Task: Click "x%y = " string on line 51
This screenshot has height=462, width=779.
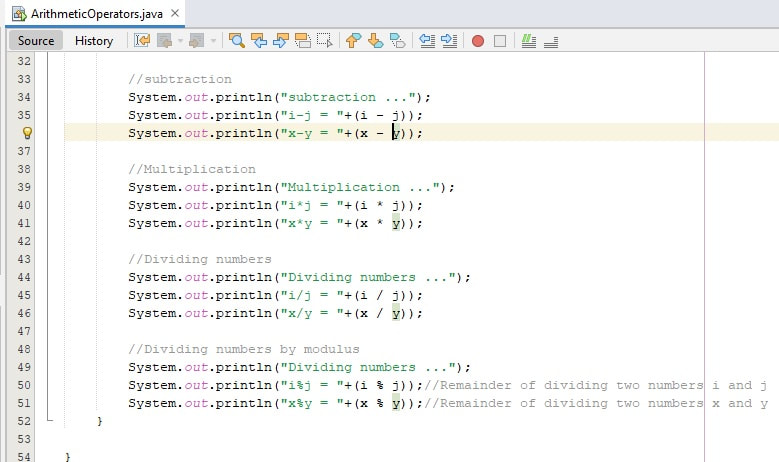Action: 312,403
